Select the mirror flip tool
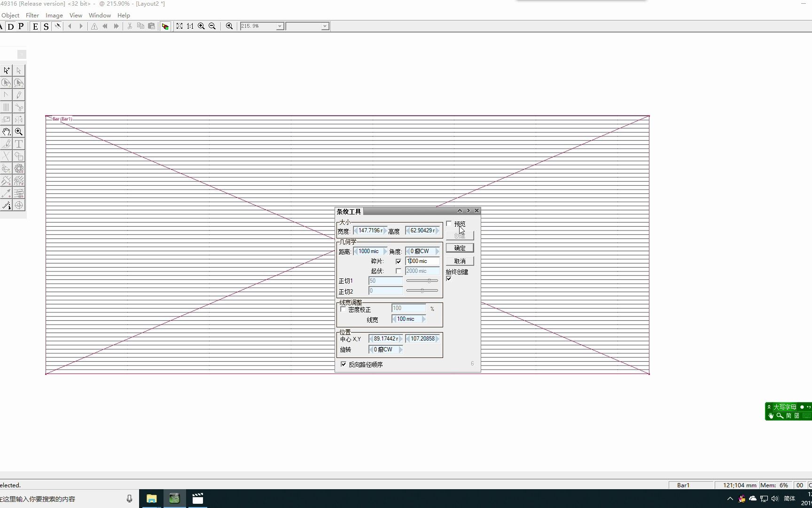This screenshot has width=812, height=508. (19, 119)
